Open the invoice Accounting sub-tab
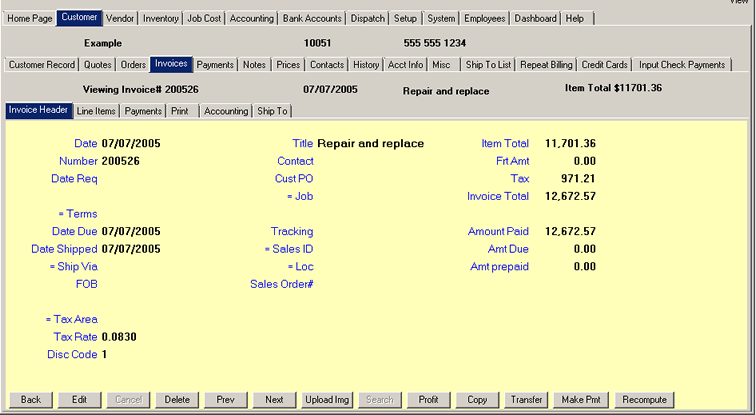 pos(226,111)
